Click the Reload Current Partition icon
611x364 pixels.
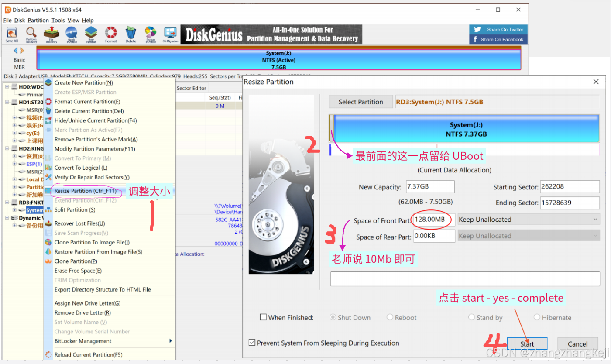(x=48, y=355)
